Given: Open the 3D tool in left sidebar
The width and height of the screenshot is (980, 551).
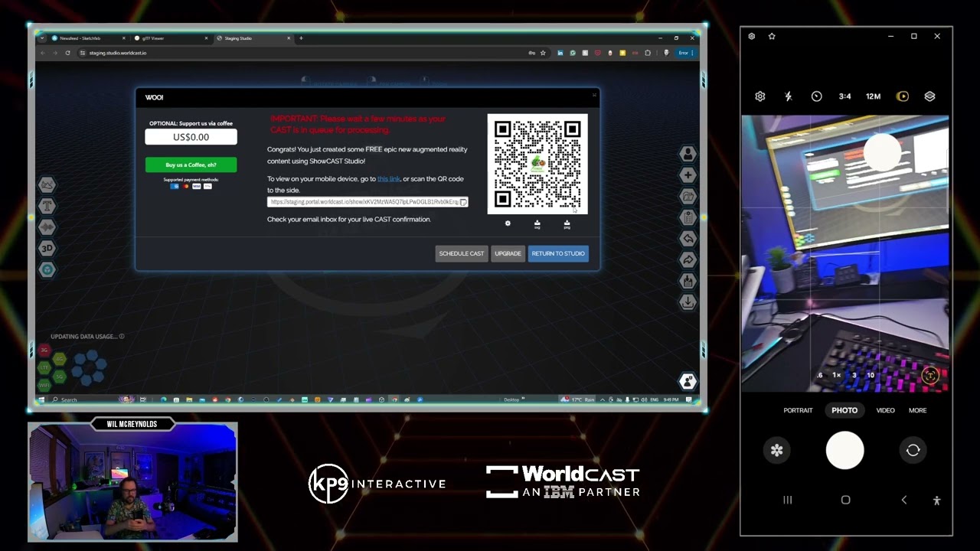Looking at the screenshot, I should pyautogui.click(x=47, y=248).
